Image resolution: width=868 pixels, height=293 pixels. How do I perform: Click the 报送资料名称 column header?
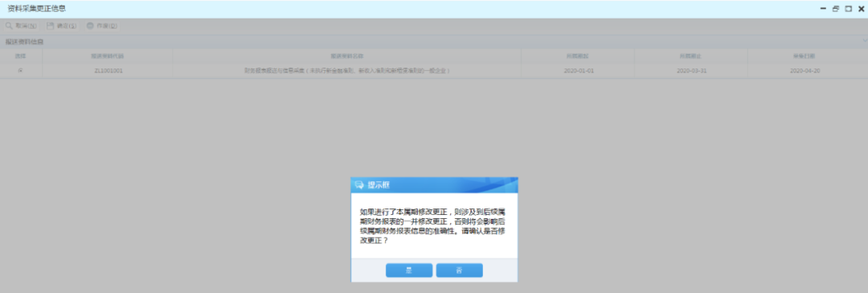[347, 56]
